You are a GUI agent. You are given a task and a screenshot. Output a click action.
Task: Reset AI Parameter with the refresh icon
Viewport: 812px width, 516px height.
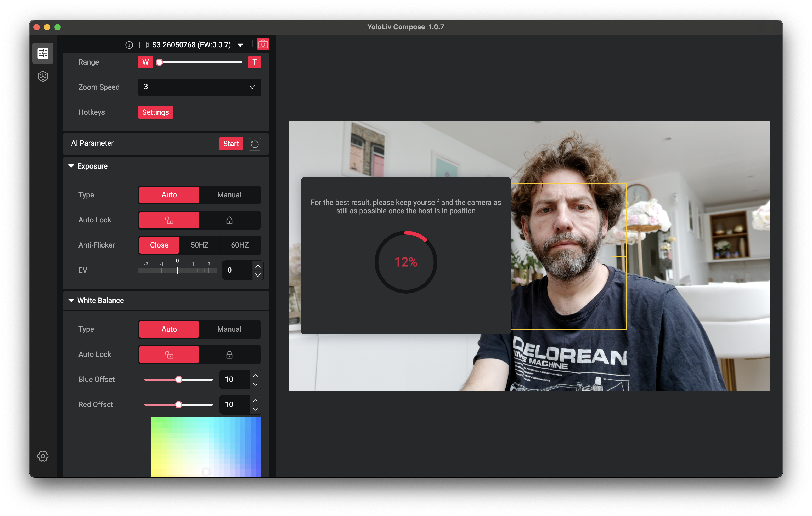point(255,144)
